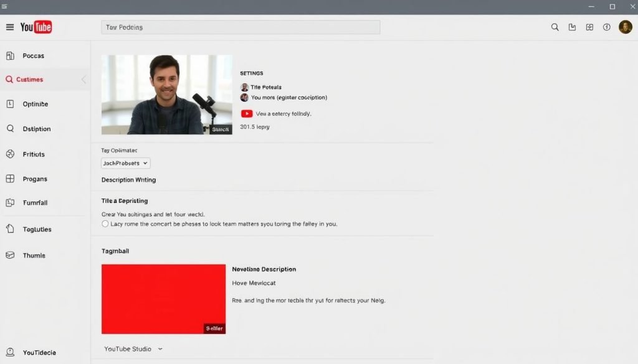This screenshot has width=638, height=364.
Task: Click the Tile a Depristing heading
Action: 125,201
